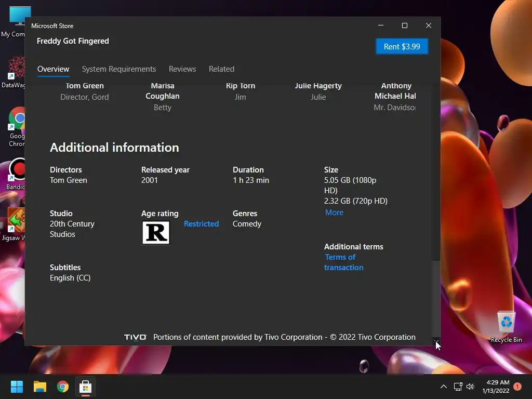Click the volume speaker icon

tap(470, 387)
